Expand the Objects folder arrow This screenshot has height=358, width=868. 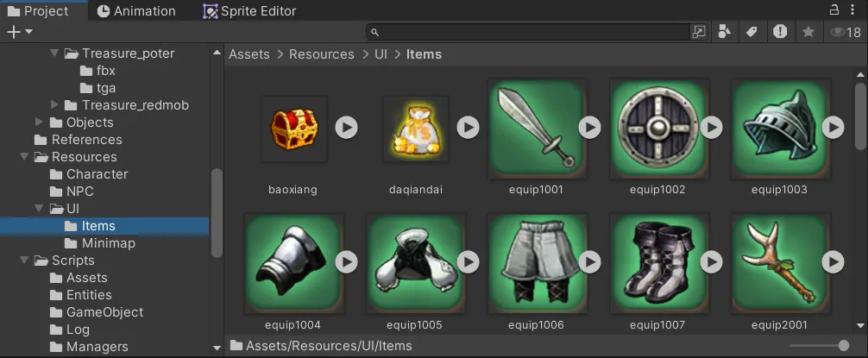click(x=39, y=122)
